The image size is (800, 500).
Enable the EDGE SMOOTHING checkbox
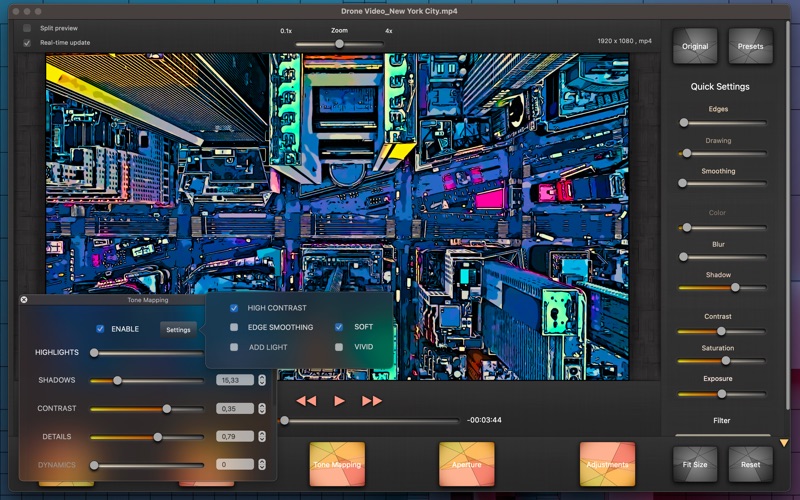[x=234, y=327]
